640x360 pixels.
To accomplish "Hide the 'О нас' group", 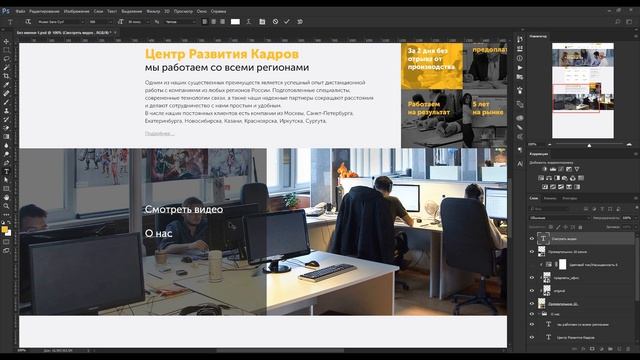I will (x=532, y=314).
